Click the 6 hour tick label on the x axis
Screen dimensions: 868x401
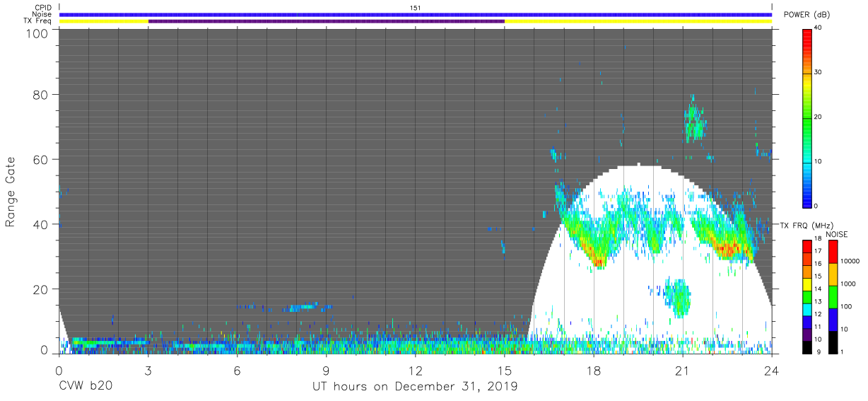coord(237,370)
